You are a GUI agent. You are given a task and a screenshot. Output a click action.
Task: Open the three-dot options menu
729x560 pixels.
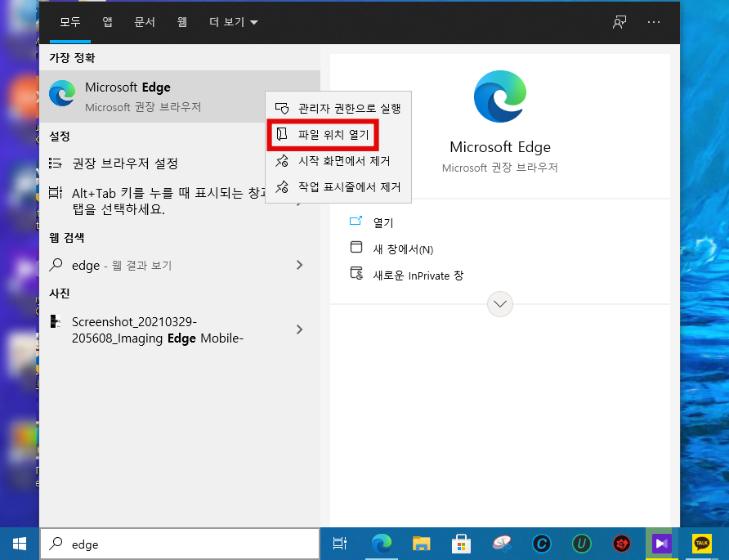[x=654, y=22]
